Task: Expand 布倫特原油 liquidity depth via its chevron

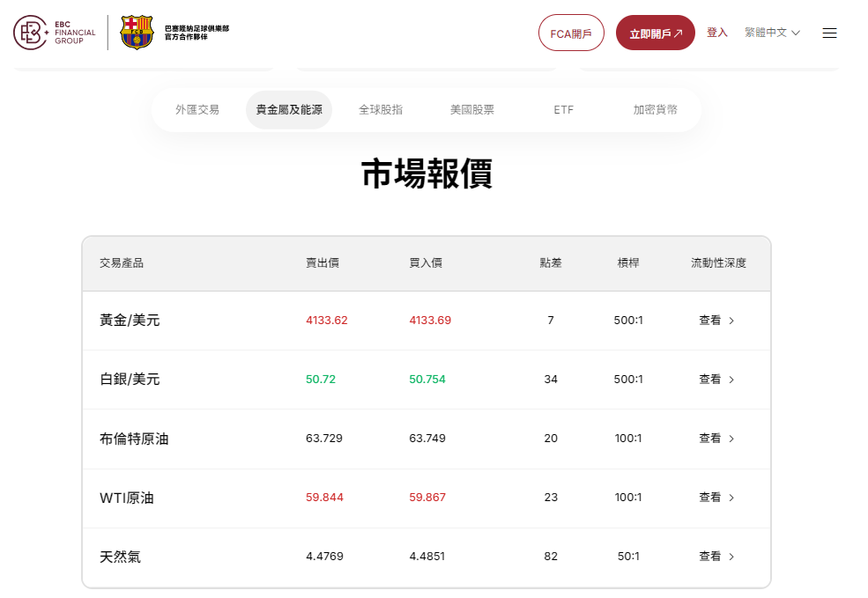Action: pos(730,438)
